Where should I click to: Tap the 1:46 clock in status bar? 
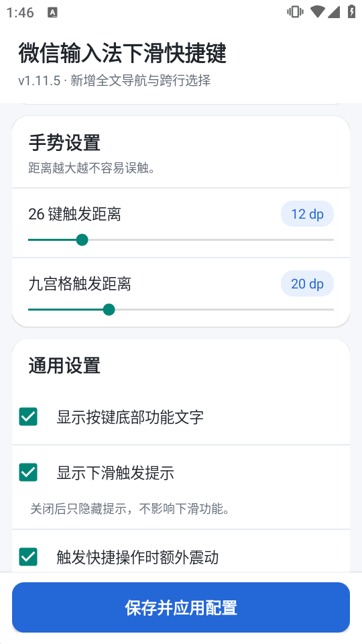[x=20, y=13]
